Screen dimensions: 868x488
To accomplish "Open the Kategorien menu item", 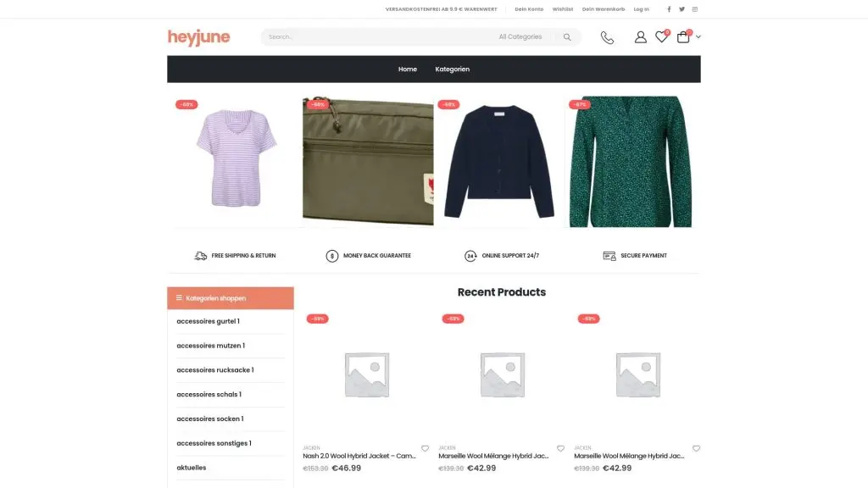I will tap(452, 69).
